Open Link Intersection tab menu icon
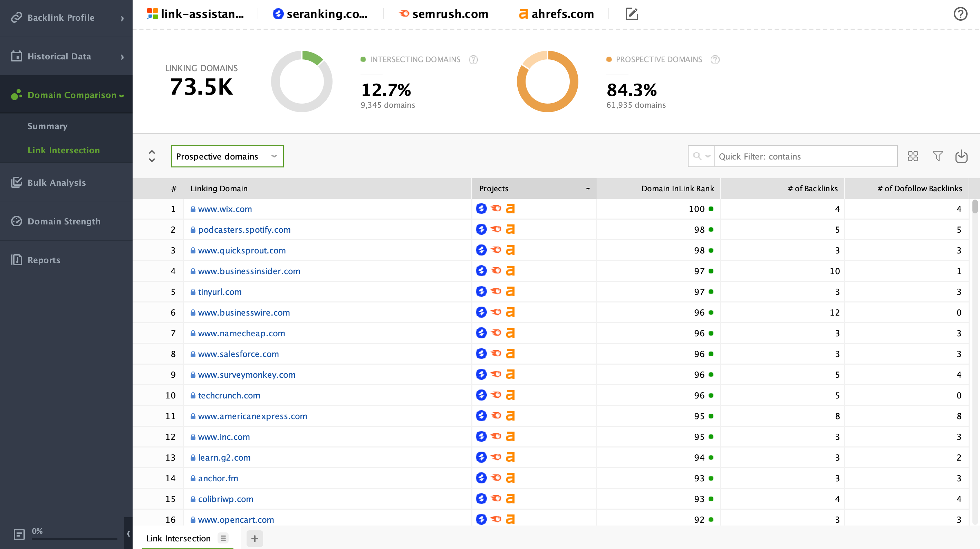This screenshot has width=980, height=549. coord(223,538)
